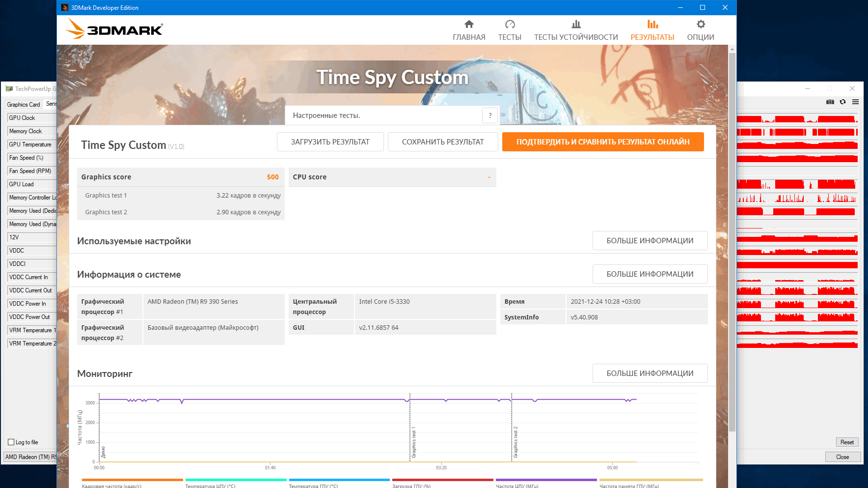Click the scrollbar up arrow in 3DMark
Screen dimensions: 868x488
732,49
